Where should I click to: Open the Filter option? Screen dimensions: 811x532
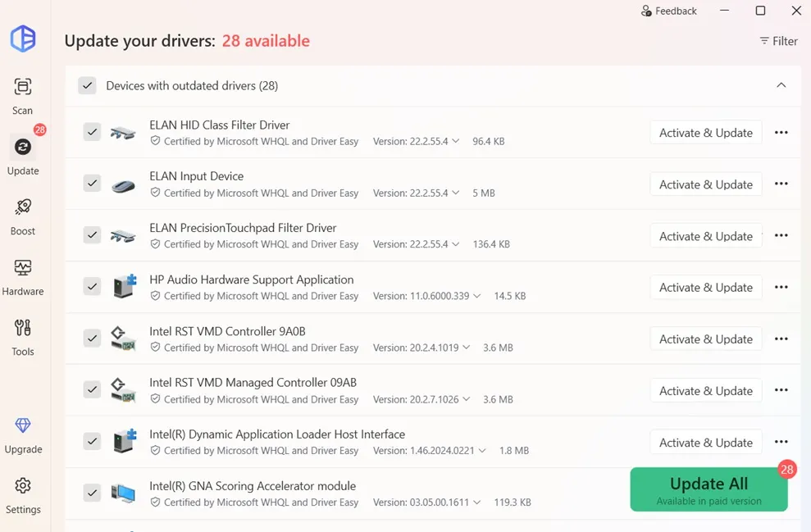[x=778, y=41]
